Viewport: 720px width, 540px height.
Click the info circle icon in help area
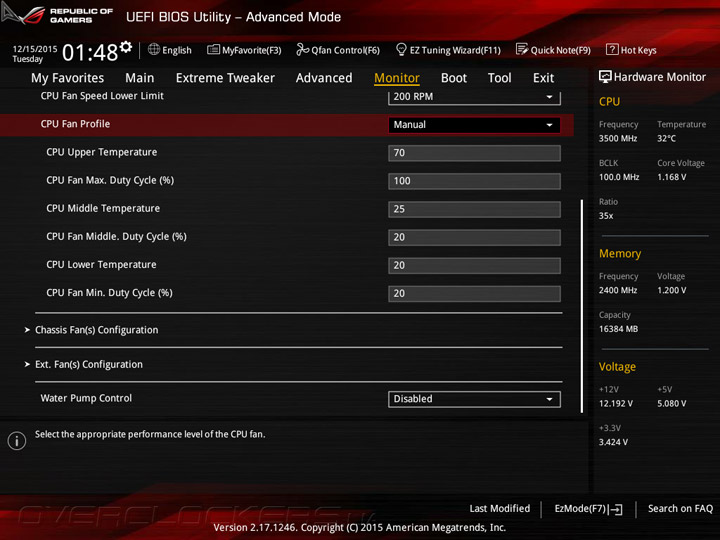click(x=17, y=441)
